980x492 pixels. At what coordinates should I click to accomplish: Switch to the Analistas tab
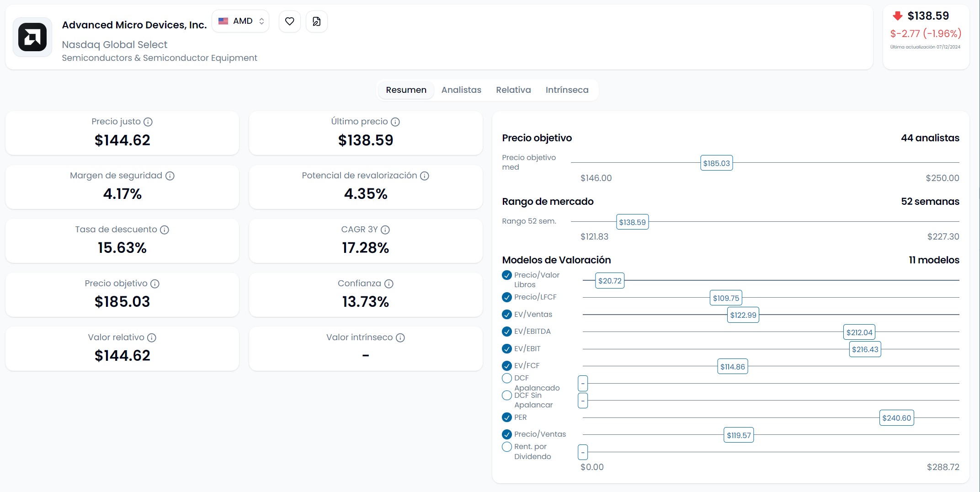pos(461,90)
